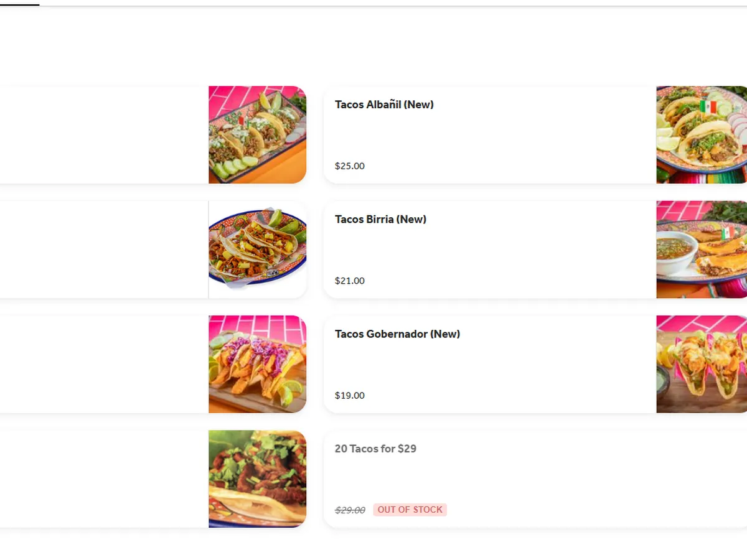Click the $19.00 price on Tacos Gobernador
The image size is (747, 560).
[350, 395]
